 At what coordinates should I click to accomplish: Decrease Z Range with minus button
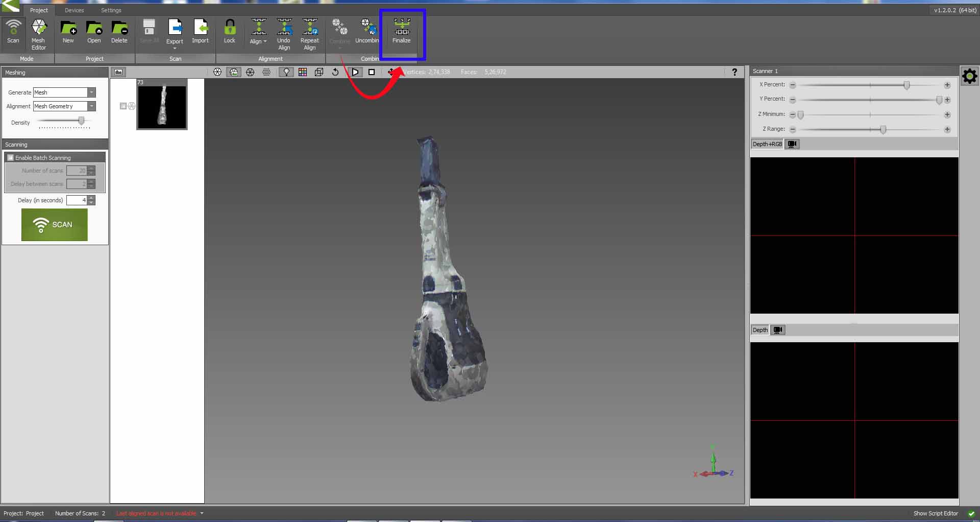point(793,130)
